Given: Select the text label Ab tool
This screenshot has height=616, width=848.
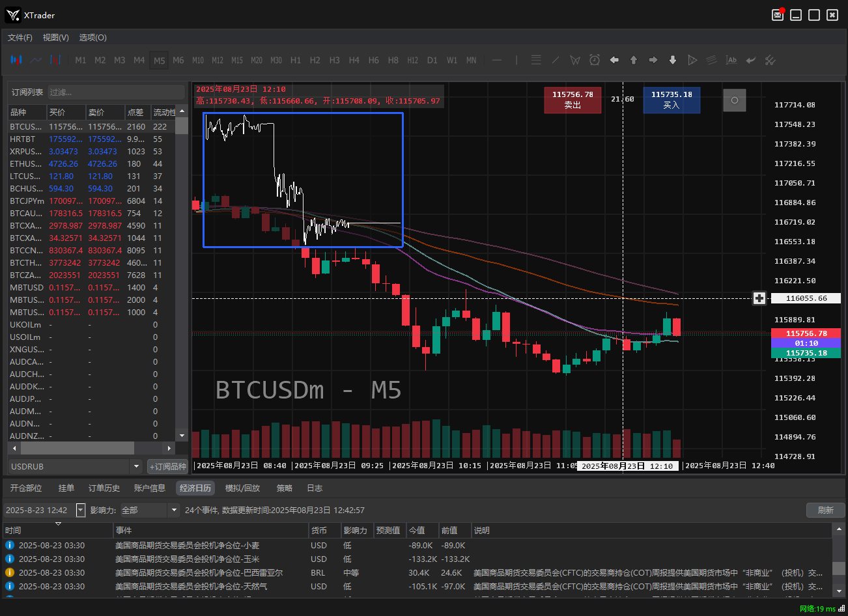Looking at the screenshot, I should tap(731, 60).
